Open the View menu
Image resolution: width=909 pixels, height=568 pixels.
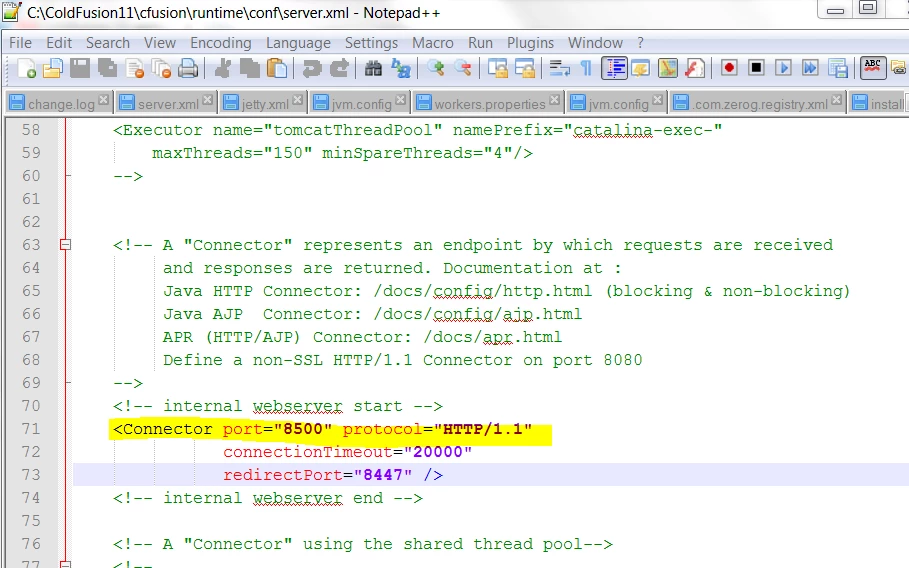tap(160, 43)
